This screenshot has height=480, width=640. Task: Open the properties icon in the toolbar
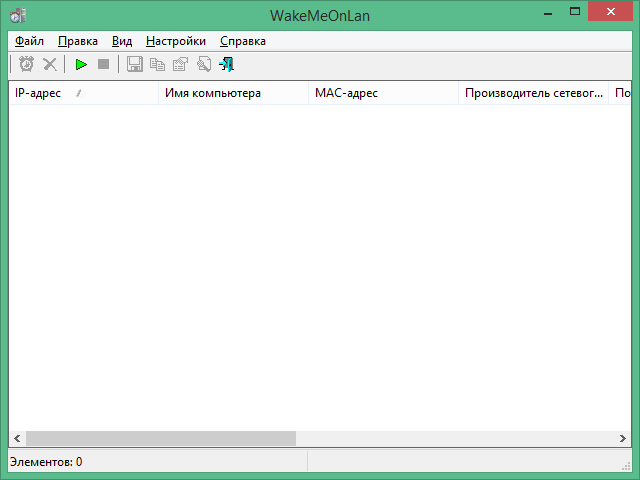pyautogui.click(x=180, y=64)
